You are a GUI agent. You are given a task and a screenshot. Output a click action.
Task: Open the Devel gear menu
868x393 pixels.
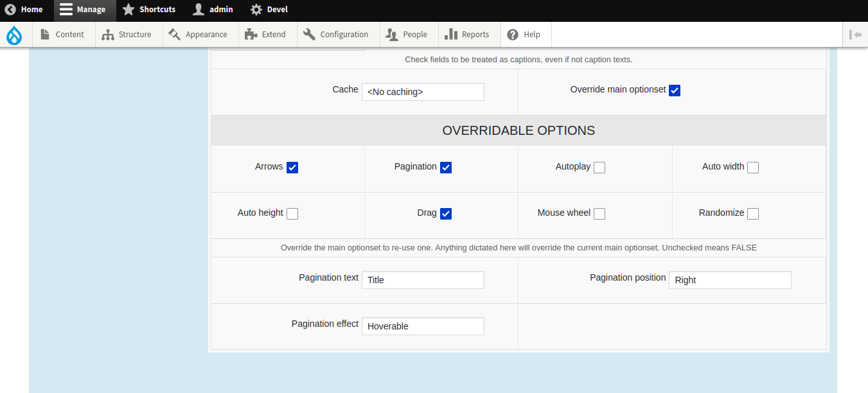pos(256,10)
